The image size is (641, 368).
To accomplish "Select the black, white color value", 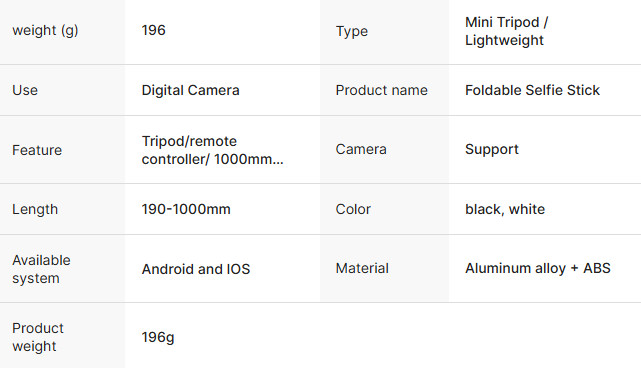I will [x=505, y=209].
